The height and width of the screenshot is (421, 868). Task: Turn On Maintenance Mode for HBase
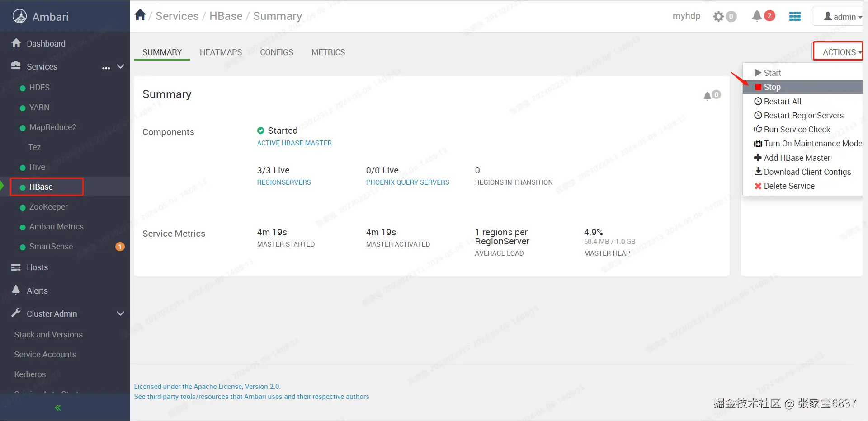(812, 144)
